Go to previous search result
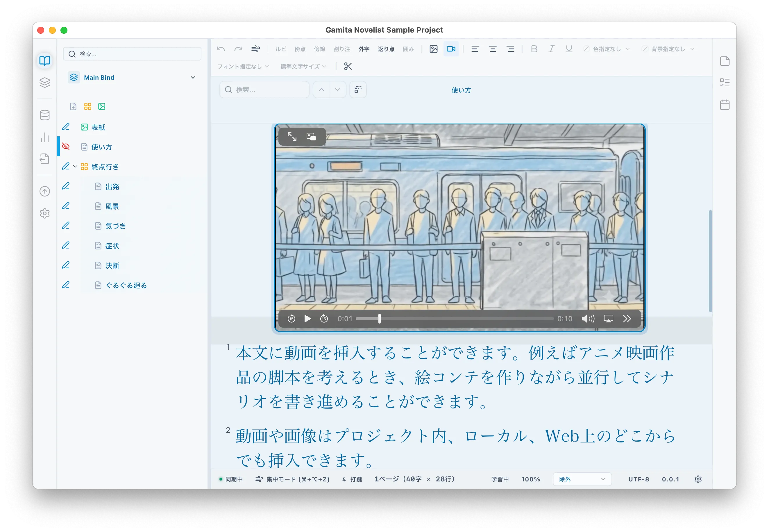Screen dimensions: 769x532 tap(321, 89)
